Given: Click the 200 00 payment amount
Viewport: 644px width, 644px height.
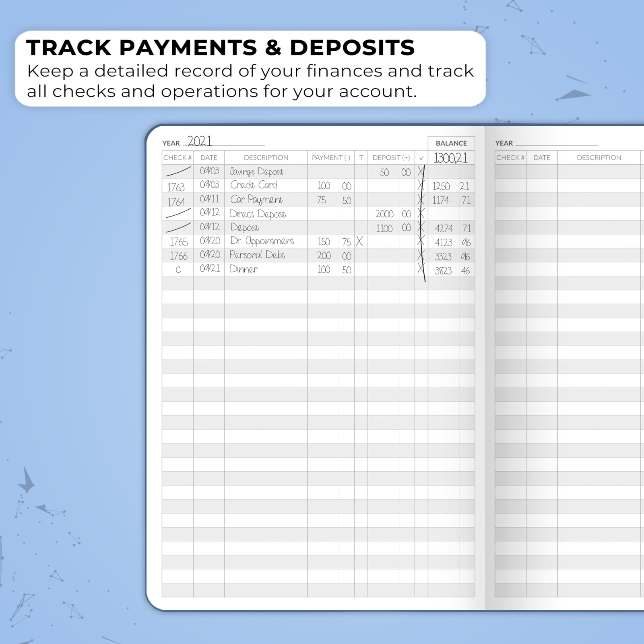Looking at the screenshot, I should coord(334,256).
